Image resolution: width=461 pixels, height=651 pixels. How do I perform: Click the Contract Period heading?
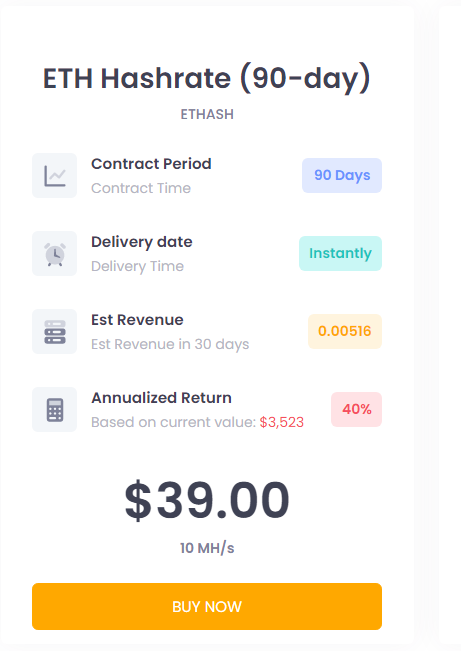pos(151,164)
